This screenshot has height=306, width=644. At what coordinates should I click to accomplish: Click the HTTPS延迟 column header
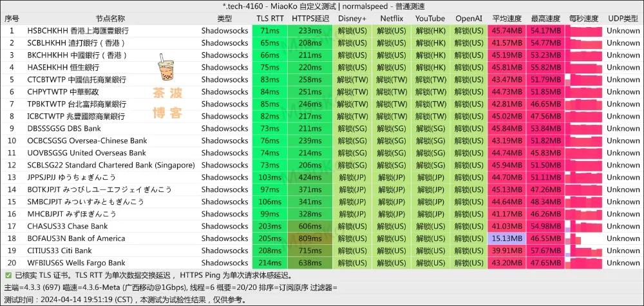tap(310, 19)
